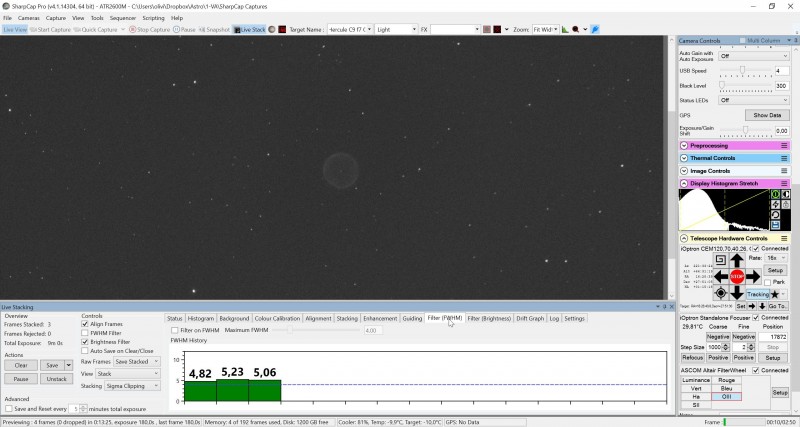Adjust the Black Level slider
The image size is (800, 427).
pyautogui.click(x=744, y=86)
